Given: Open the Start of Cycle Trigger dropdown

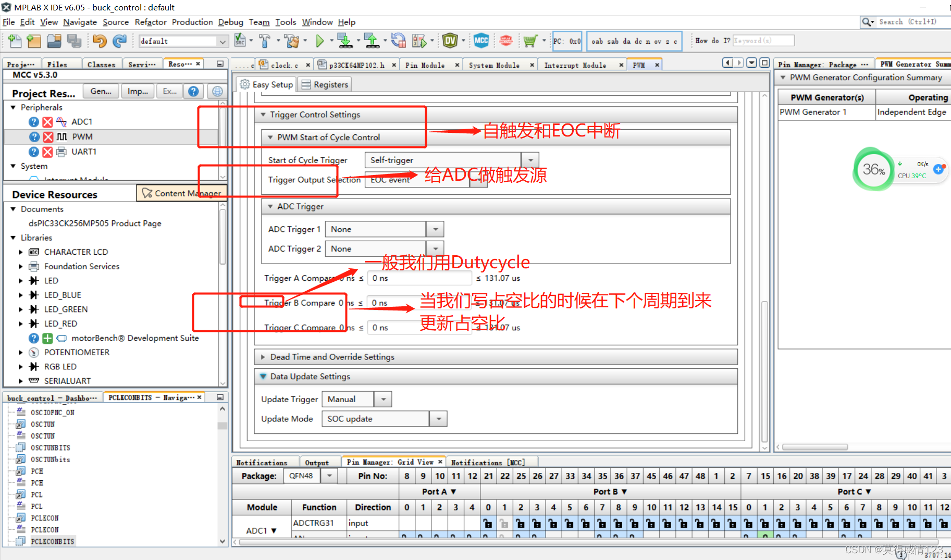Looking at the screenshot, I should 530,160.
